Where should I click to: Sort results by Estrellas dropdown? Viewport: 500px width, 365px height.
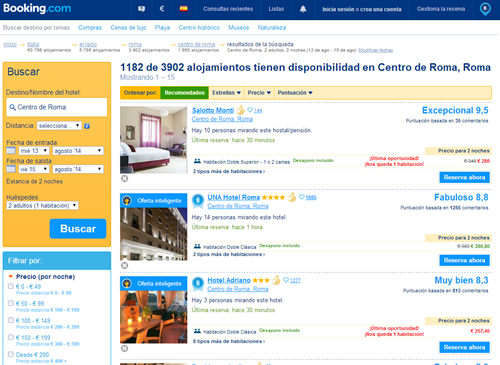click(x=227, y=93)
